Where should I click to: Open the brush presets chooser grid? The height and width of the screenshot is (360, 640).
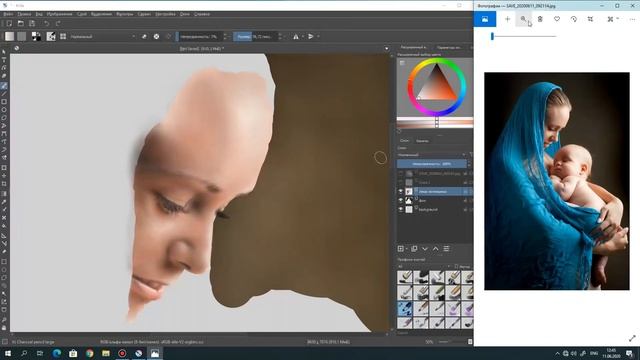(x=63, y=36)
